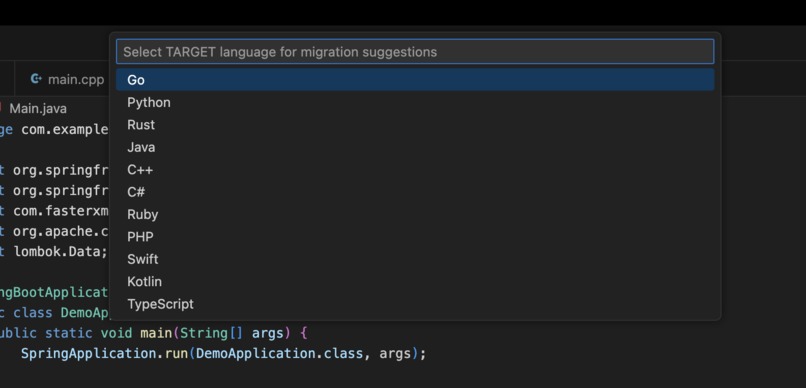Select TypeScript from the list

(x=415, y=304)
